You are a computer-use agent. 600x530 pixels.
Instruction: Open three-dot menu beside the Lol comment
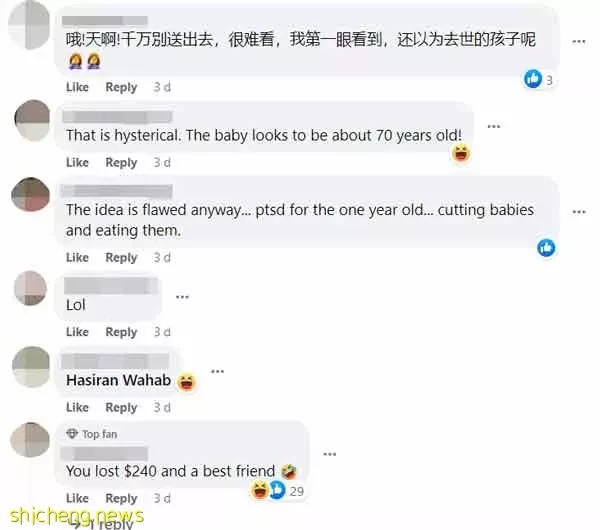(182, 297)
